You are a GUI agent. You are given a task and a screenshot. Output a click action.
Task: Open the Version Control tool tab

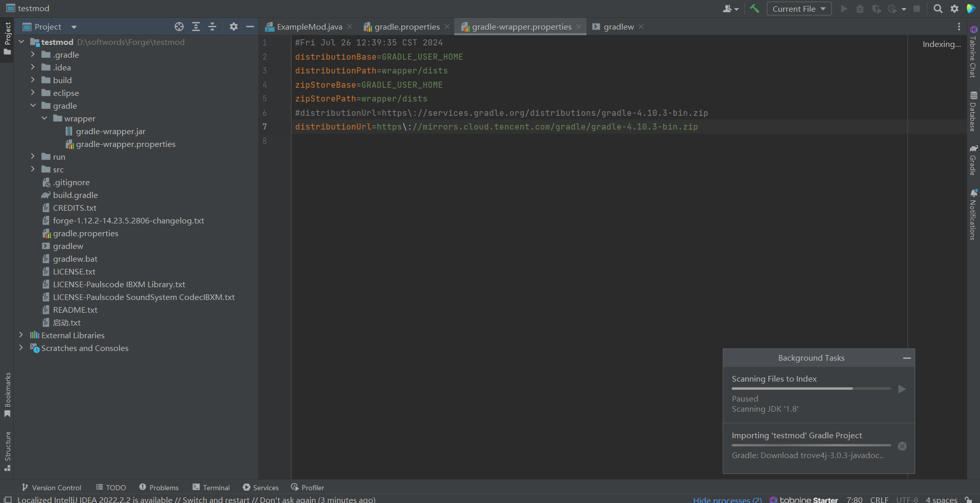coord(52,488)
